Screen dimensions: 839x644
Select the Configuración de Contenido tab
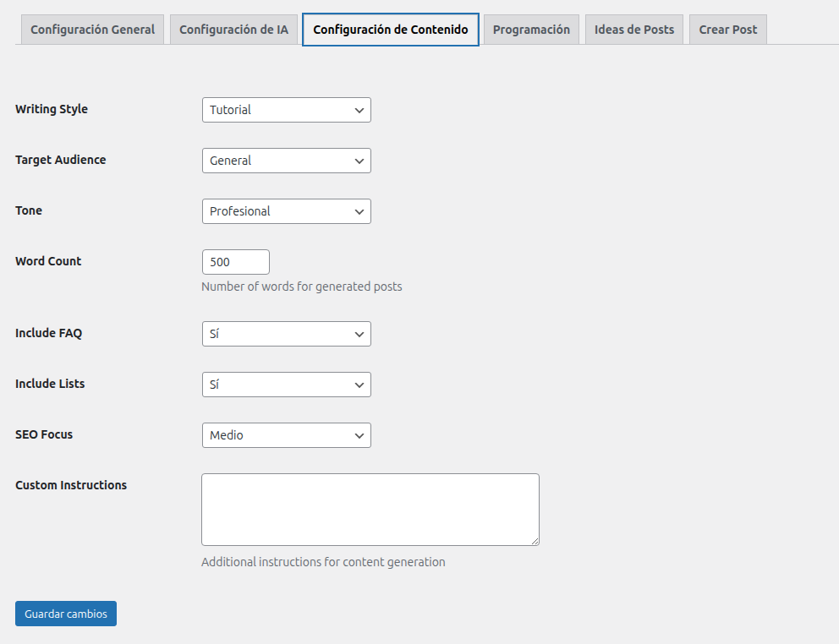coord(390,30)
